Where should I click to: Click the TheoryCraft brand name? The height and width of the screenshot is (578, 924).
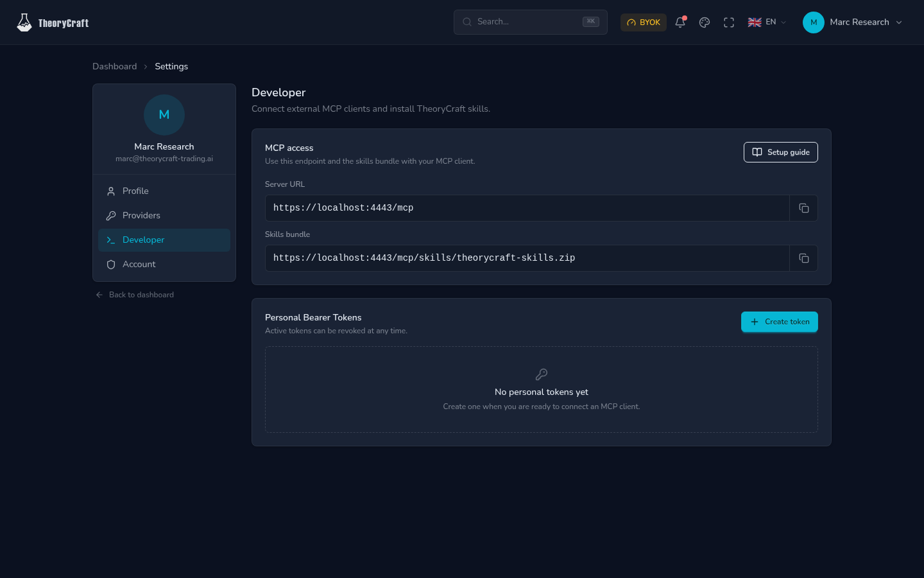(x=64, y=23)
